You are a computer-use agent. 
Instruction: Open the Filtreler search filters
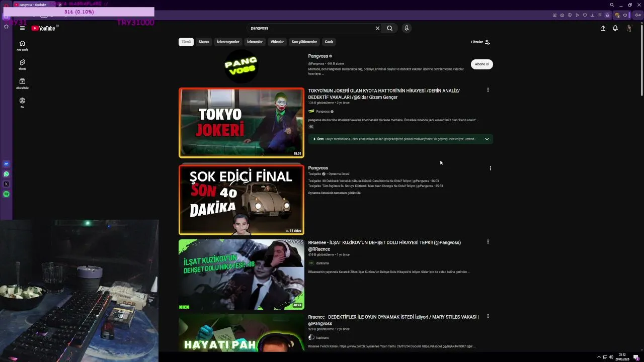click(480, 42)
